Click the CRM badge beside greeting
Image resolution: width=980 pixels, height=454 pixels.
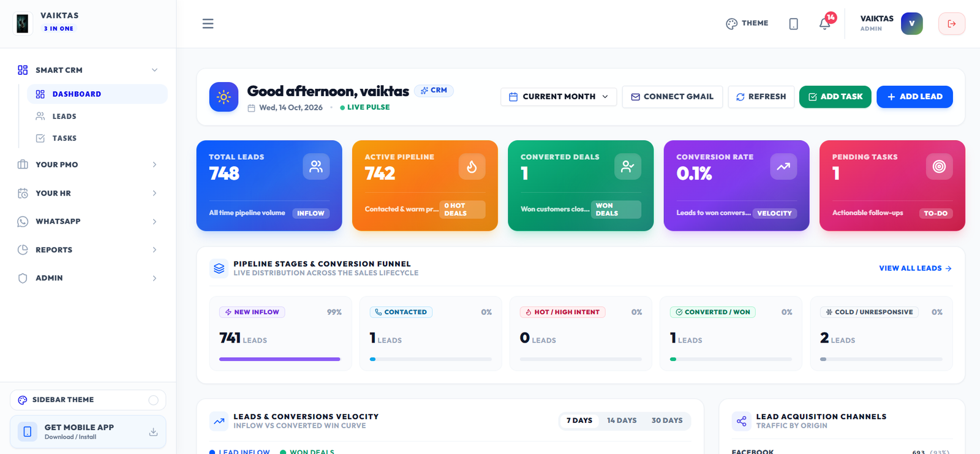click(x=434, y=90)
